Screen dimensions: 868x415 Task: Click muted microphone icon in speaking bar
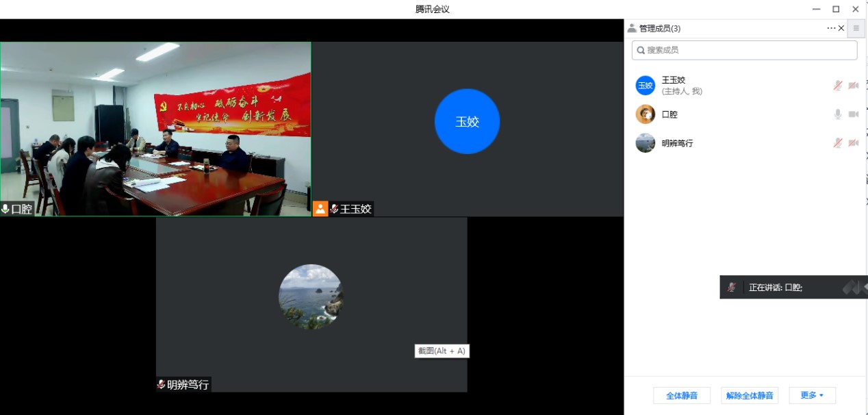point(732,288)
